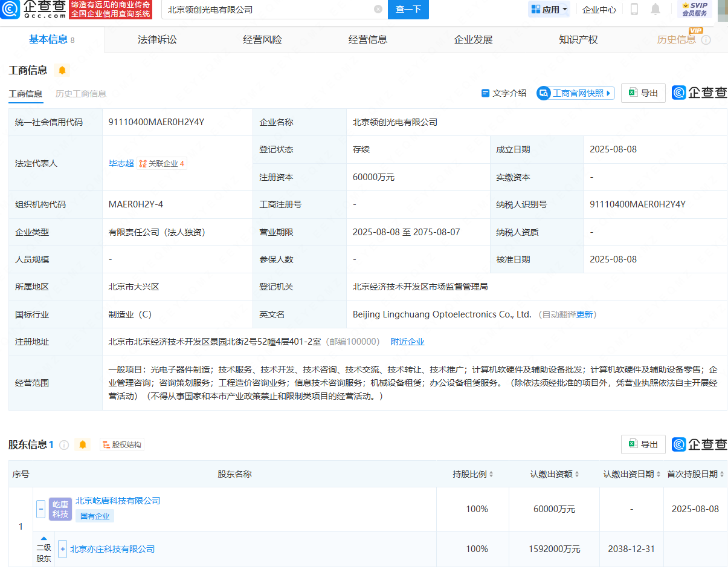Image resolution: width=728 pixels, height=569 pixels.
Task: Switch to 历史信息 VIP tab
Action: coord(677,40)
